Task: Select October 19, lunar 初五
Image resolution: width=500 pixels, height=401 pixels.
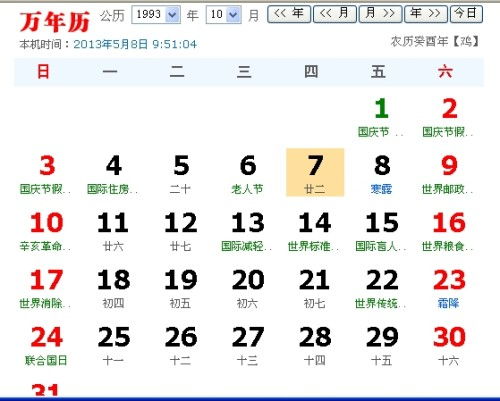Action: [181, 289]
